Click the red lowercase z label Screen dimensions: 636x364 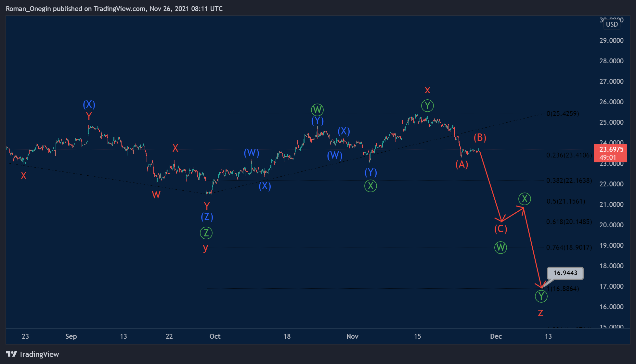point(540,312)
